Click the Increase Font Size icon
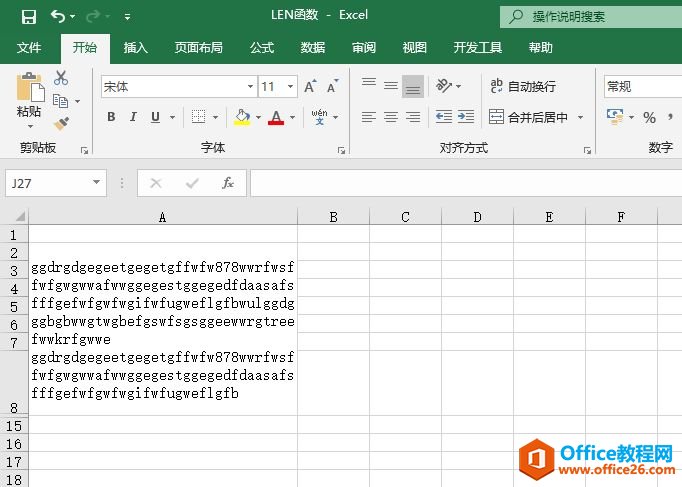 310,86
